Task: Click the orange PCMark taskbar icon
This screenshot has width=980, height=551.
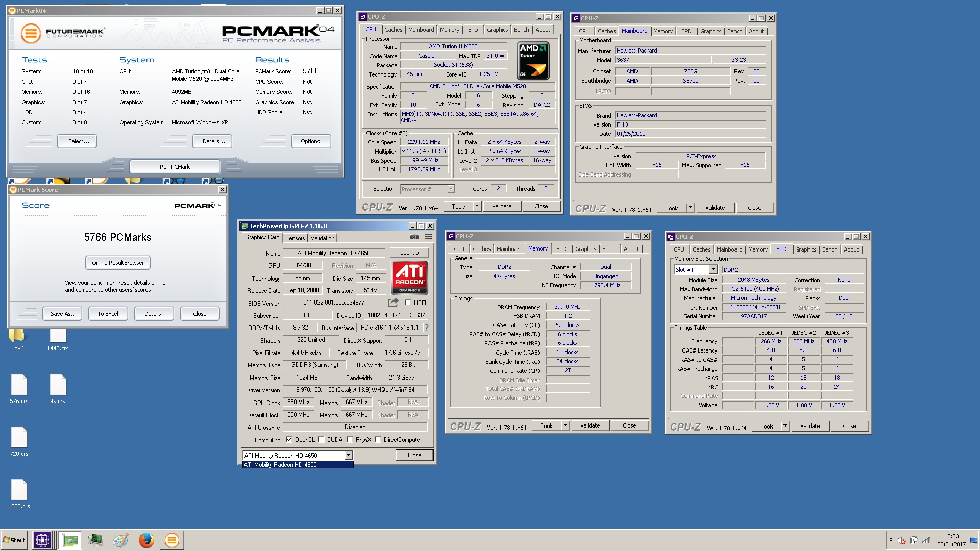Action: tap(171, 540)
